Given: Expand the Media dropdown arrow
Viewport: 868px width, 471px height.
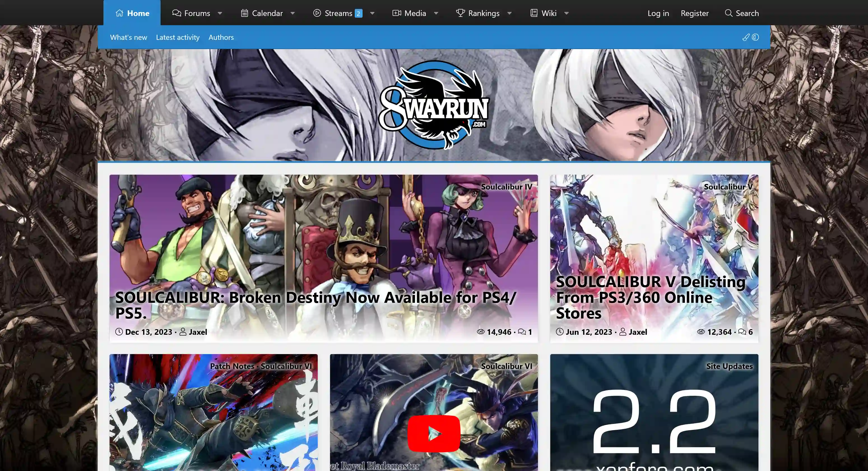Looking at the screenshot, I should (x=436, y=13).
